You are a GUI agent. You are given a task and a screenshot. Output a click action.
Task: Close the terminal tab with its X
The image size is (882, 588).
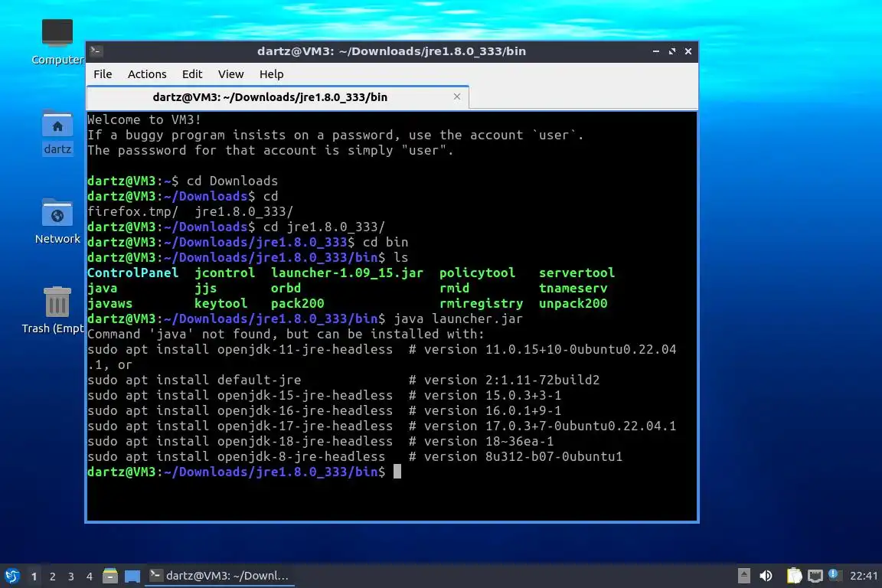click(457, 96)
